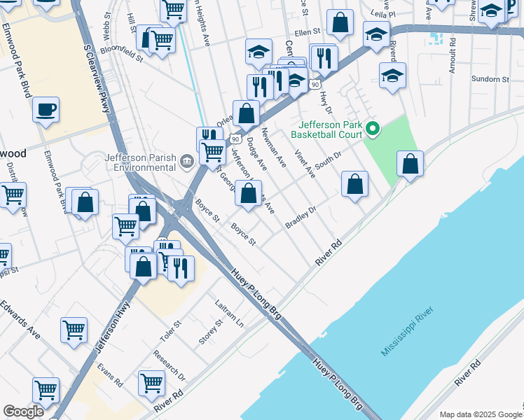Click the Mississippi River label

pyautogui.click(x=407, y=331)
